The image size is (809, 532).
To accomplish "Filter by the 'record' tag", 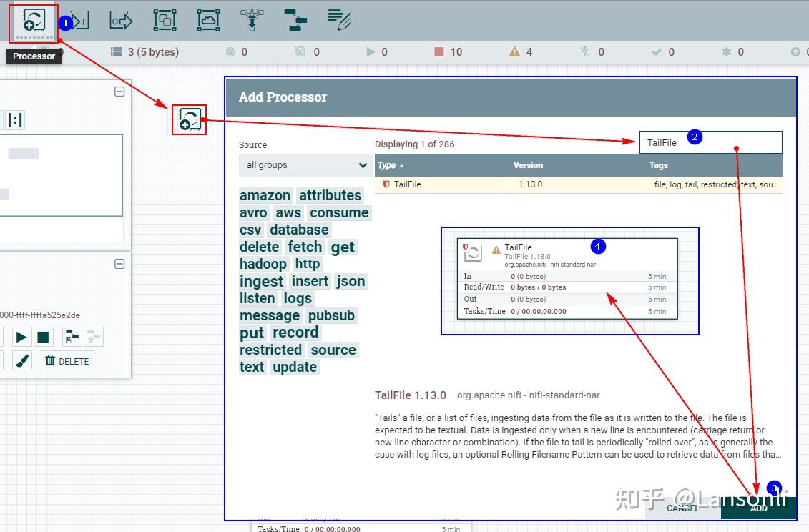I will (295, 332).
